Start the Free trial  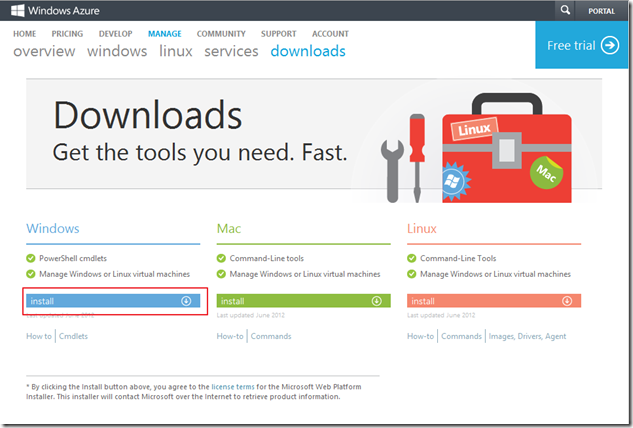coord(582,45)
